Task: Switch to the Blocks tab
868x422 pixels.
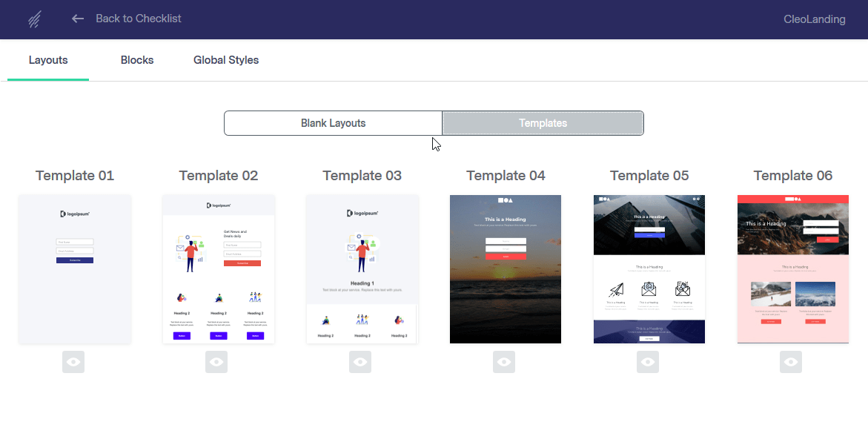Action: 137,60
